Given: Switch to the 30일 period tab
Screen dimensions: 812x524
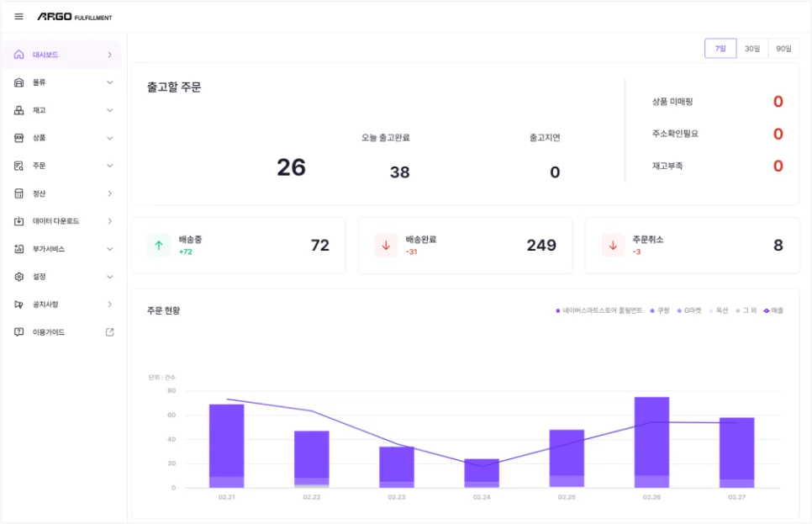Looking at the screenshot, I should [x=752, y=49].
